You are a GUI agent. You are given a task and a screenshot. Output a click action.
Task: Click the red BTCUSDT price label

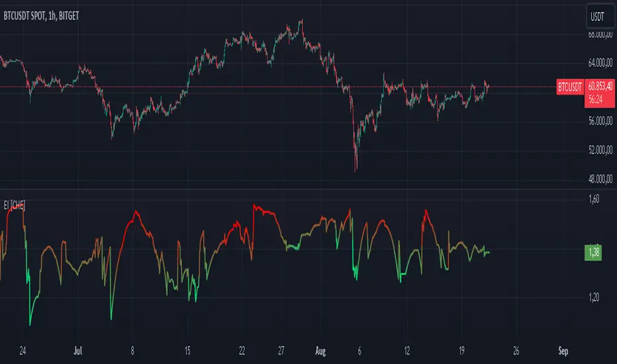coord(569,87)
